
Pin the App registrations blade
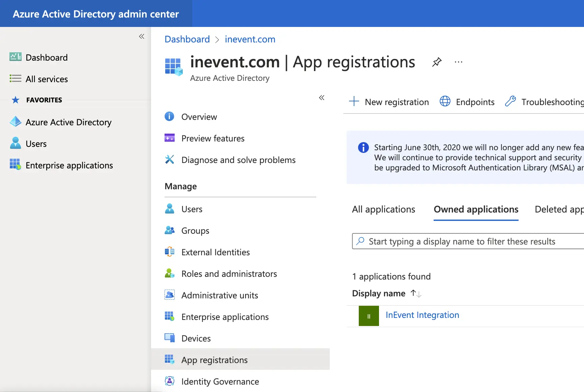pos(437,62)
